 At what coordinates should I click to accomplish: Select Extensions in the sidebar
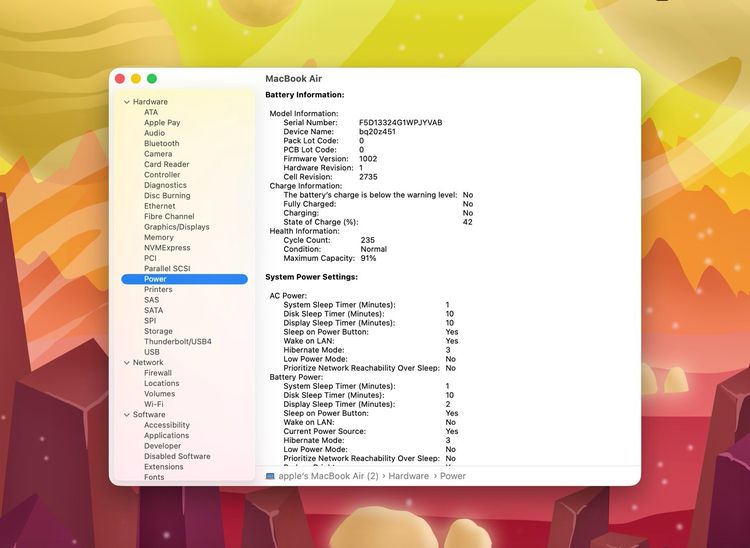(x=164, y=467)
